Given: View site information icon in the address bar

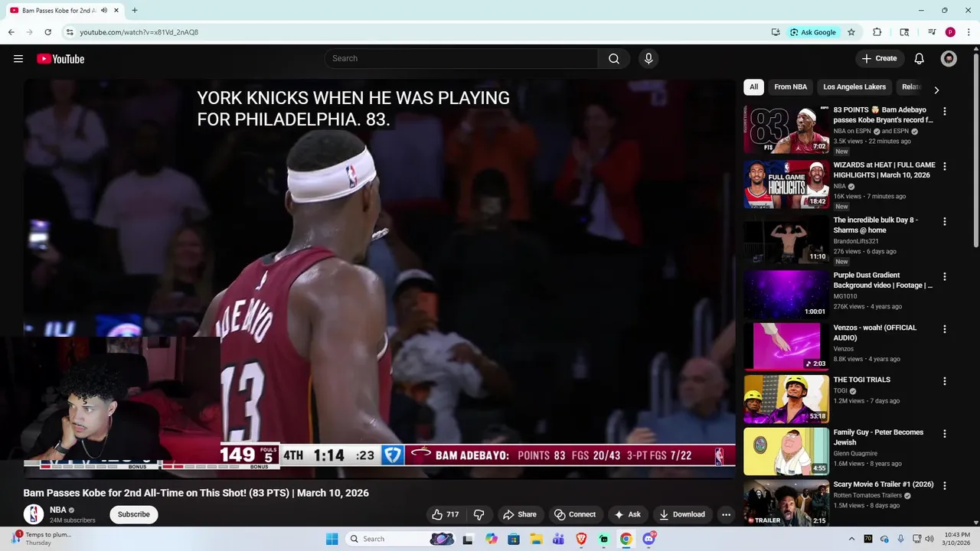Looking at the screenshot, I should 70,32.
